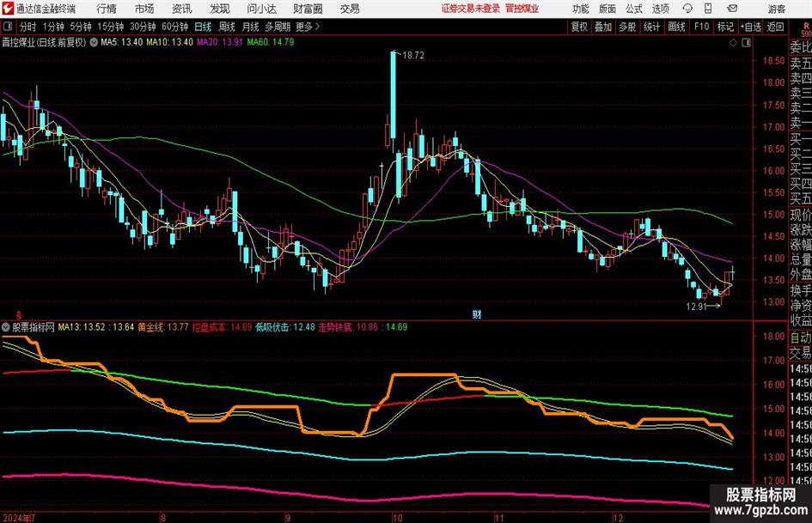Open the 多周期 multi-period view

click(278, 27)
